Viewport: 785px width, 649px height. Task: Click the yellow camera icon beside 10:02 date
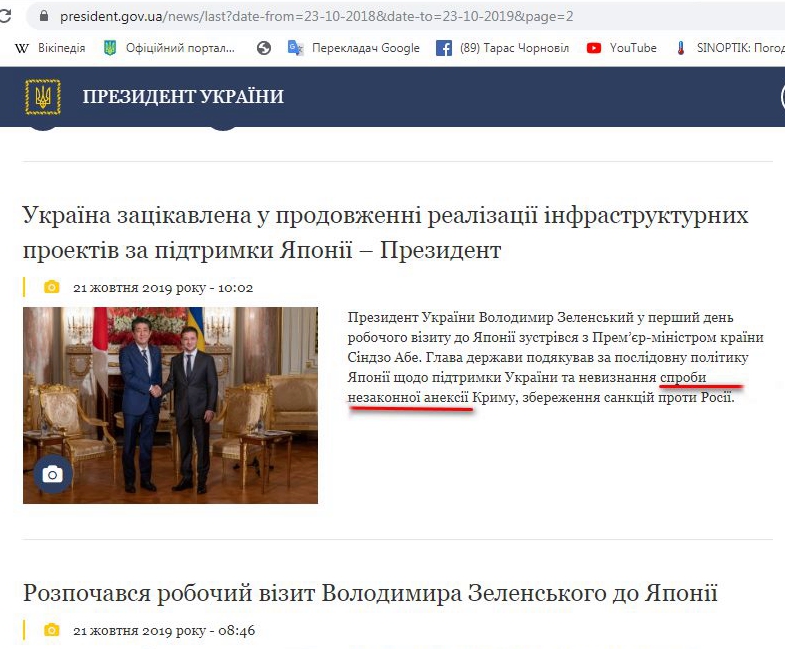click(52, 287)
